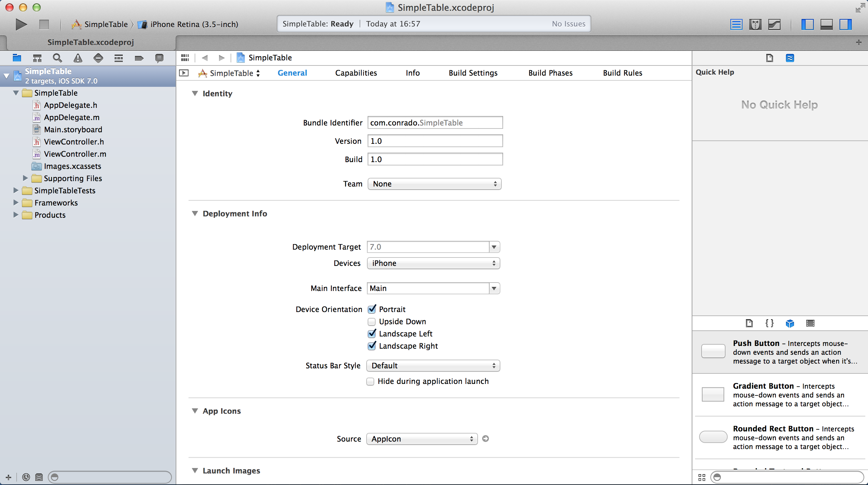The image size is (868, 485).
Task: Select the Standard editor icon
Action: point(736,24)
